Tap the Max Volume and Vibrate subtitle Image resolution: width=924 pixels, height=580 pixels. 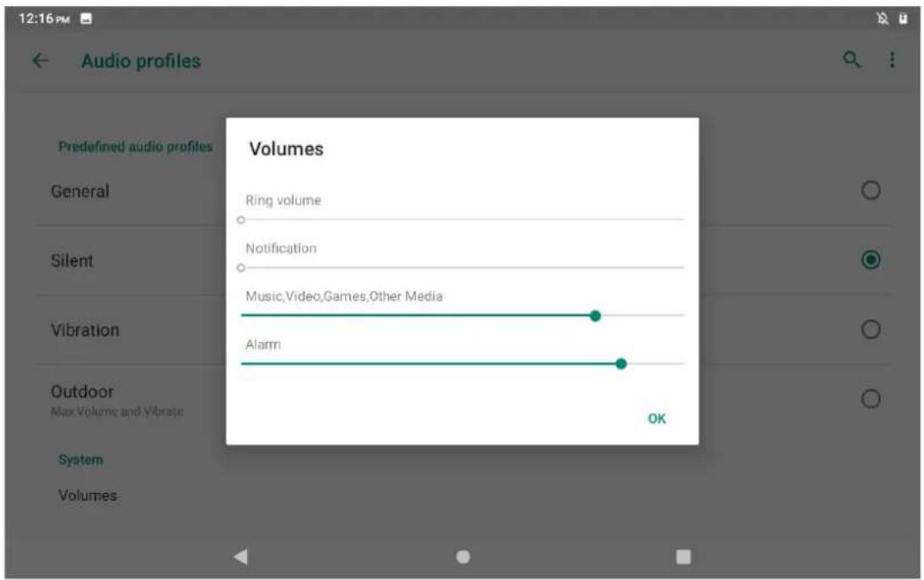click(116, 411)
